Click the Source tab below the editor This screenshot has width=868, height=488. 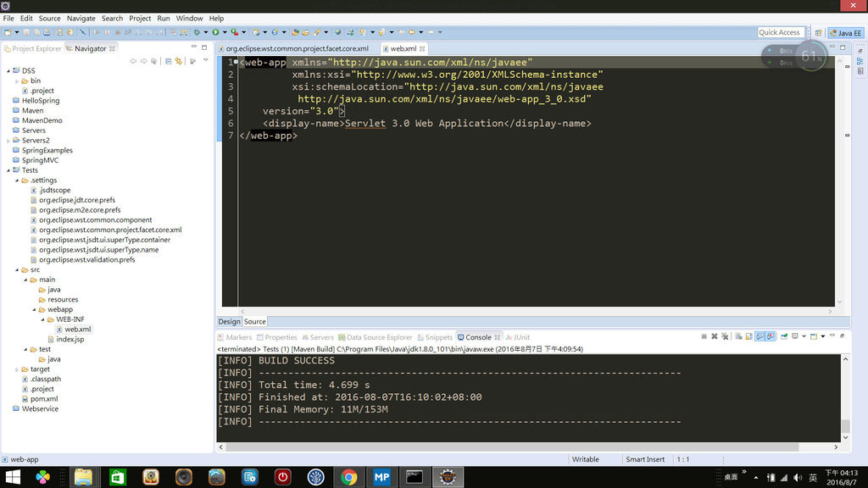[254, 321]
